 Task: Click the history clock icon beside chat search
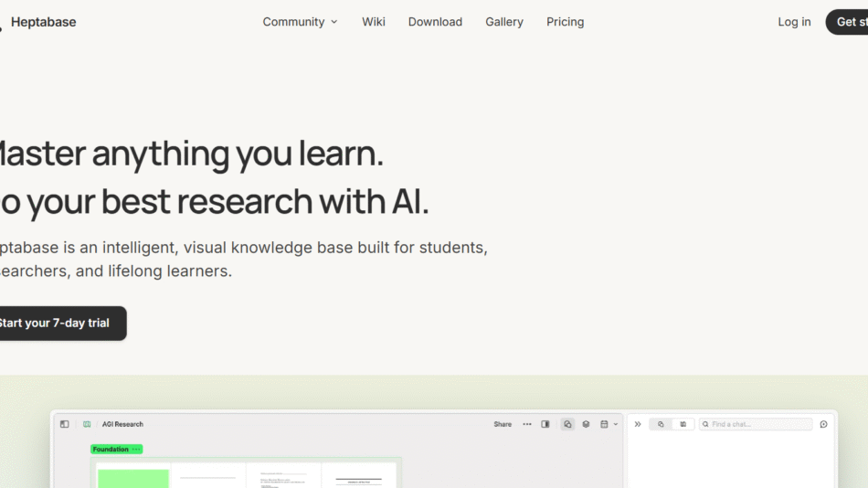pyautogui.click(x=823, y=424)
